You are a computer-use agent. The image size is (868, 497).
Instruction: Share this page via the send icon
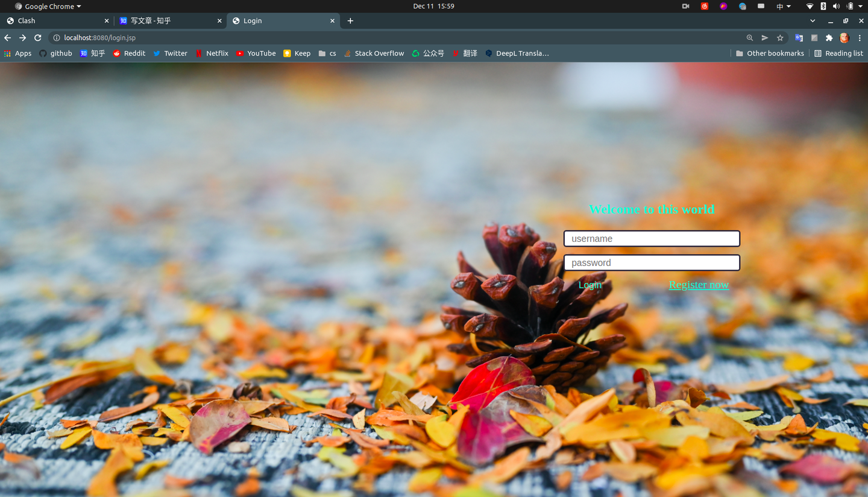765,37
